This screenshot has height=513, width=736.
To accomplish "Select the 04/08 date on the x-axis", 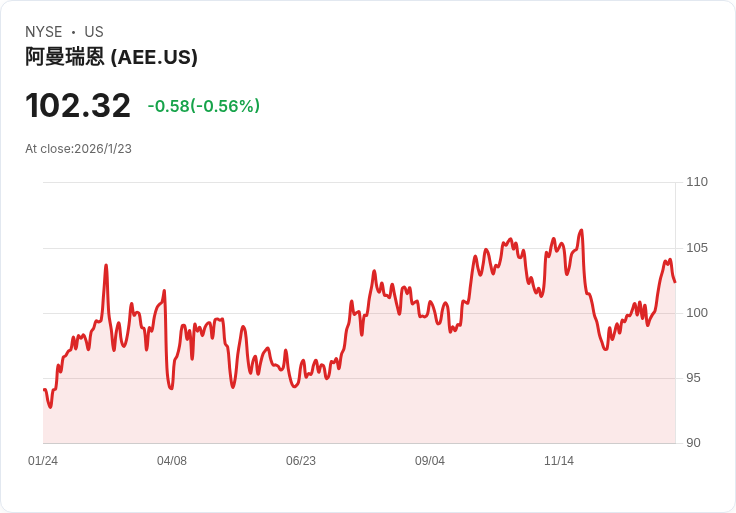I will pos(172,461).
